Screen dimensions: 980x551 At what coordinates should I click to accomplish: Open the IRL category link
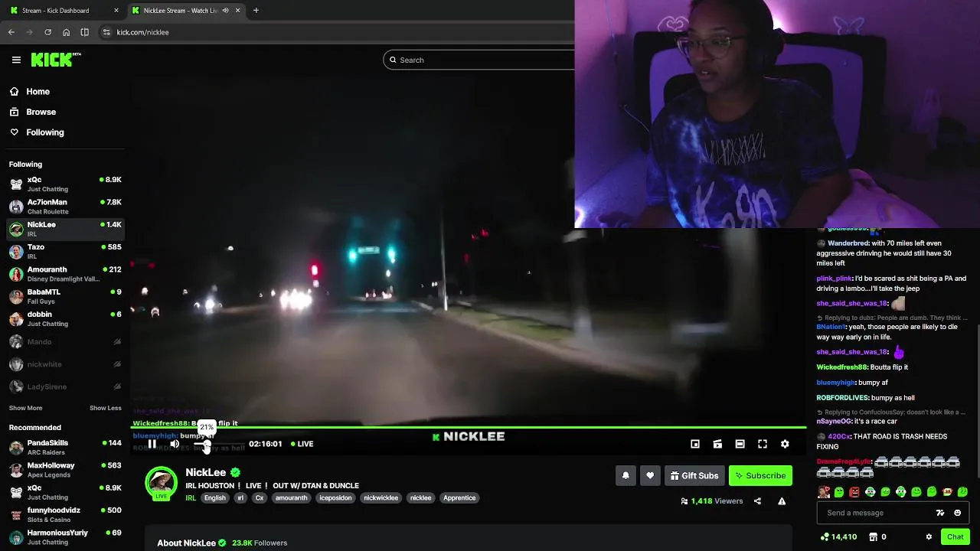coord(191,498)
